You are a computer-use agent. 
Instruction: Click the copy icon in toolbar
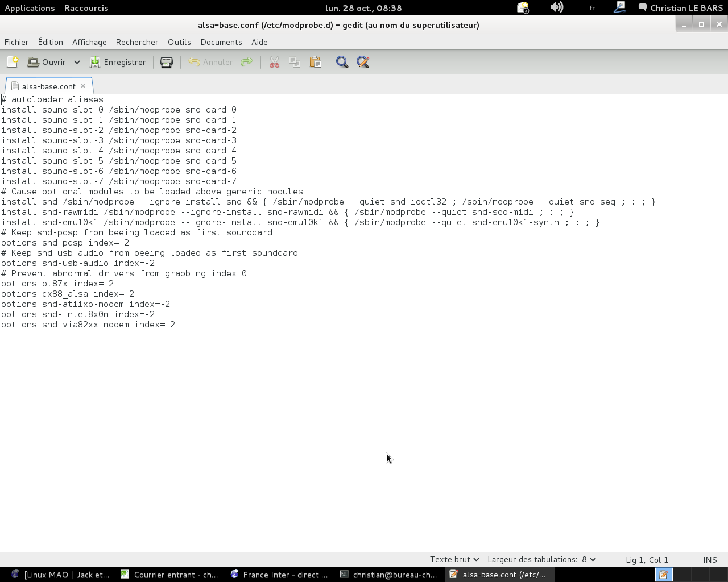pos(295,62)
